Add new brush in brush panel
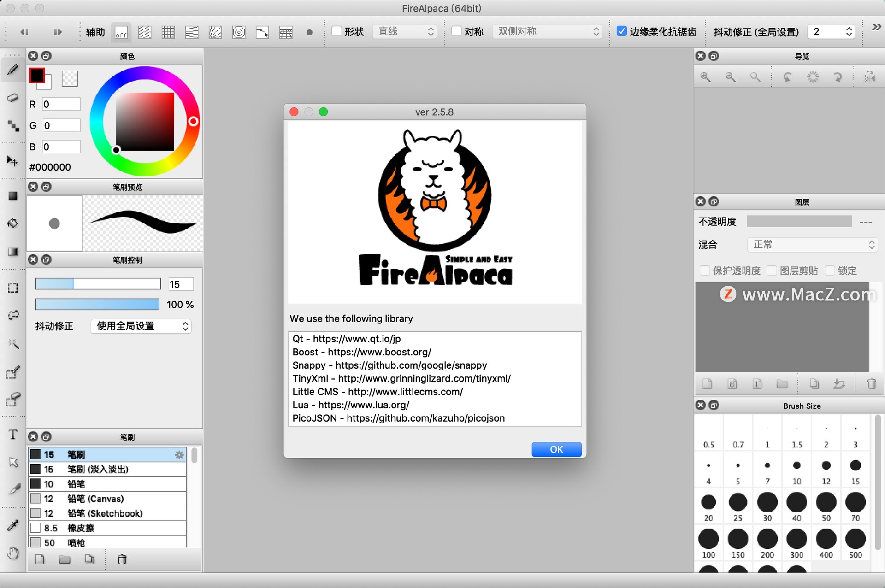 point(40,559)
